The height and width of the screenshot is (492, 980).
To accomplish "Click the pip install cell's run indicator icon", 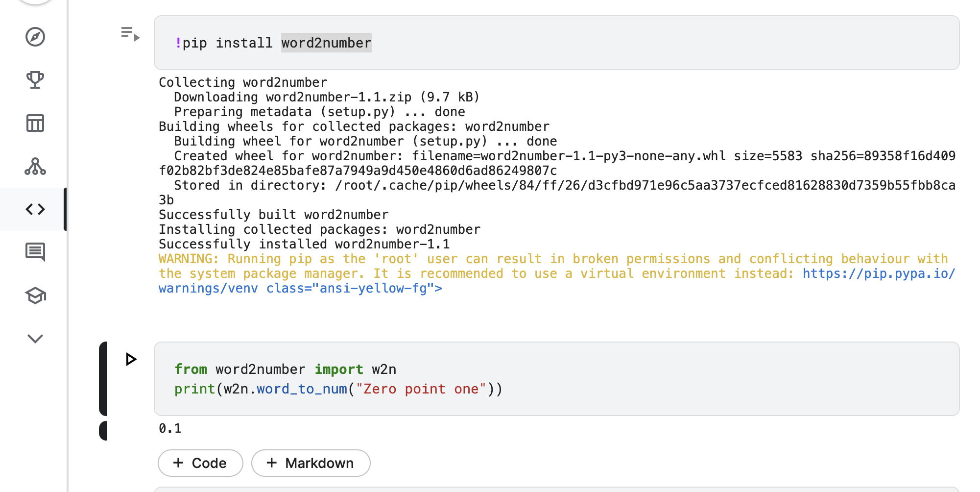I will pyautogui.click(x=130, y=34).
